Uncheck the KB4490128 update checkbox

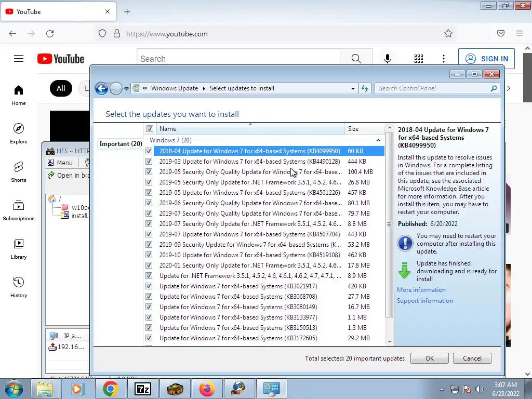(x=149, y=162)
